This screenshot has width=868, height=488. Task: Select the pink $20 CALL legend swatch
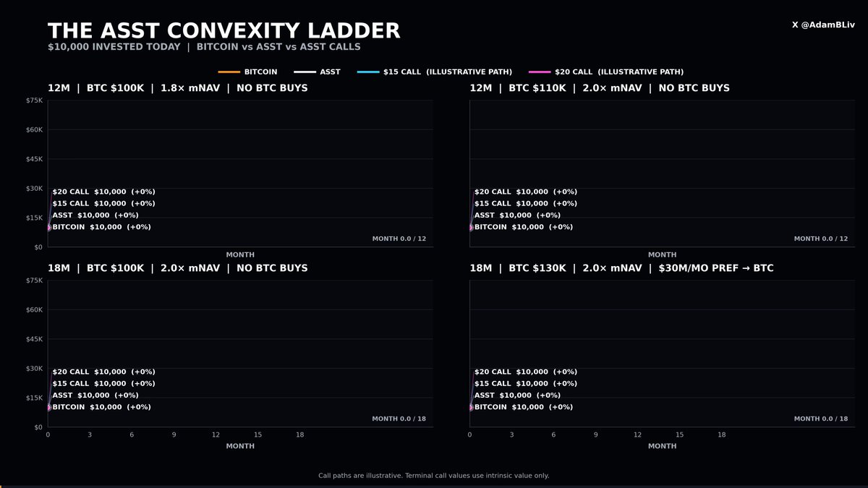540,72
